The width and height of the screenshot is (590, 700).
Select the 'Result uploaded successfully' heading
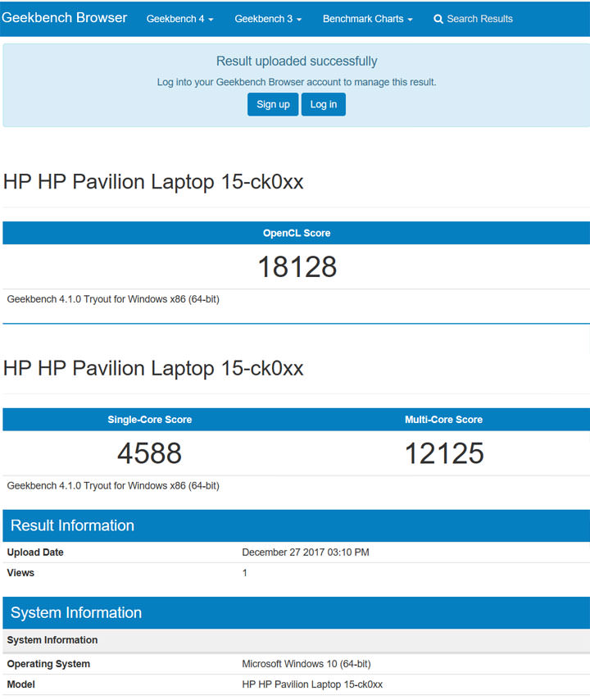click(297, 61)
